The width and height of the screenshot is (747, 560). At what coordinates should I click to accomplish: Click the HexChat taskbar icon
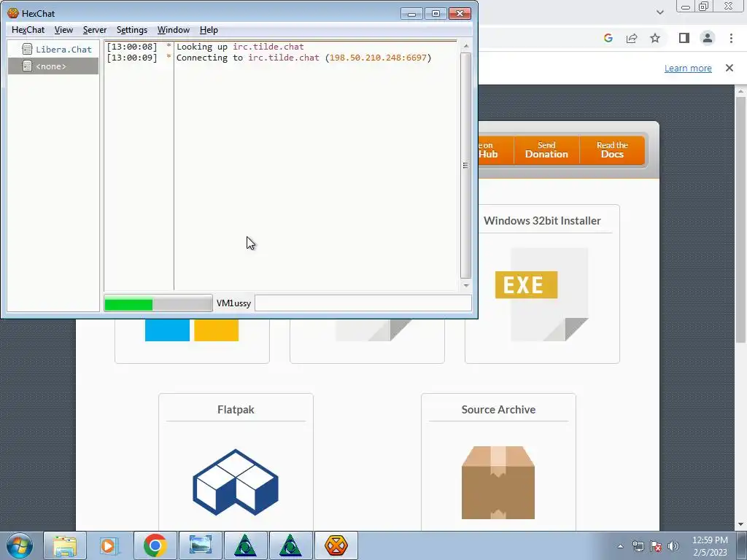pyautogui.click(x=336, y=545)
